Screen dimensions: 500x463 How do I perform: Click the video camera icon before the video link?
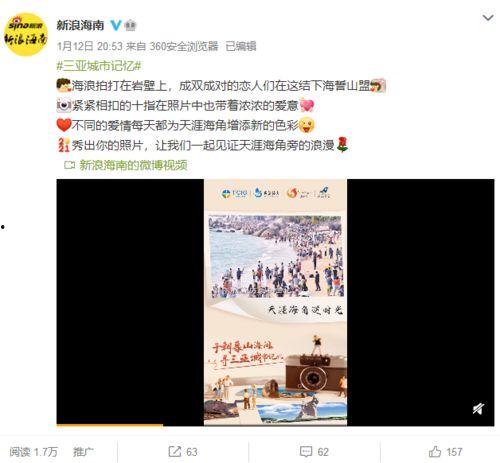(70, 165)
